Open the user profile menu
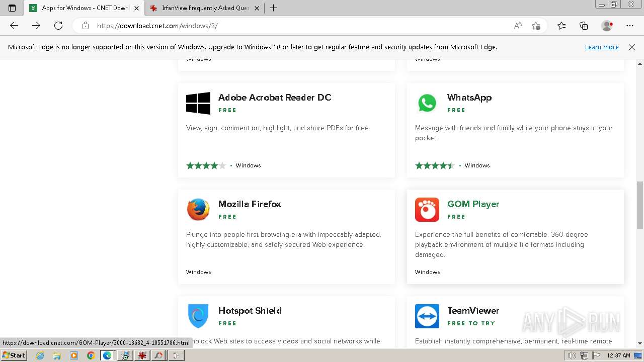 [x=607, y=26]
